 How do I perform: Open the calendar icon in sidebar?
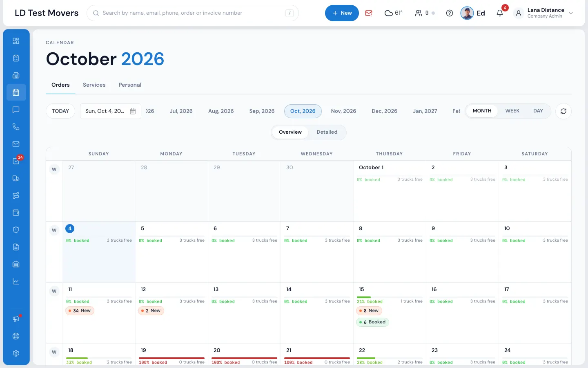point(16,92)
